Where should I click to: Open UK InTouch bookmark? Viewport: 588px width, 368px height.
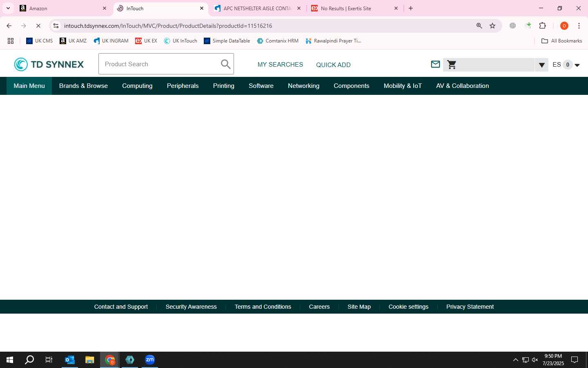(x=180, y=41)
